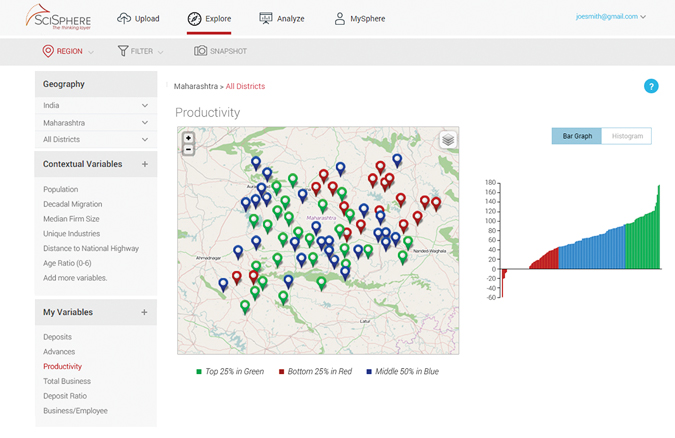Take a SNAPSHOT
The image size is (675, 438).
click(x=220, y=51)
